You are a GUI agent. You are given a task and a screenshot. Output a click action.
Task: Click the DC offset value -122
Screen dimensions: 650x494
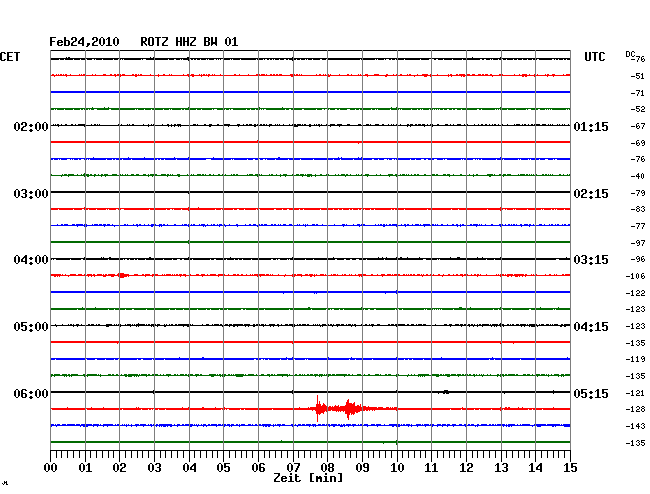(x=635, y=293)
